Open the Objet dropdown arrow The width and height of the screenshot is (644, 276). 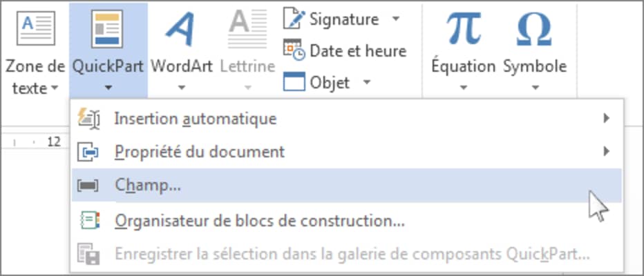click(x=367, y=83)
